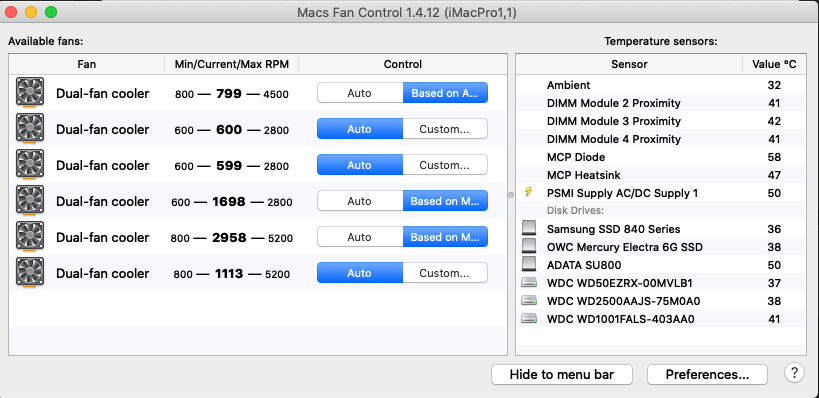This screenshot has width=819, height=398.
Task: Click fan icon of 1698 RPM fan
Action: (30, 201)
